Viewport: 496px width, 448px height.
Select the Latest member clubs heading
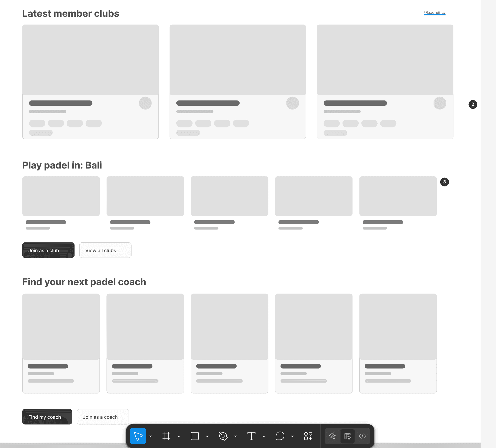coord(71,13)
